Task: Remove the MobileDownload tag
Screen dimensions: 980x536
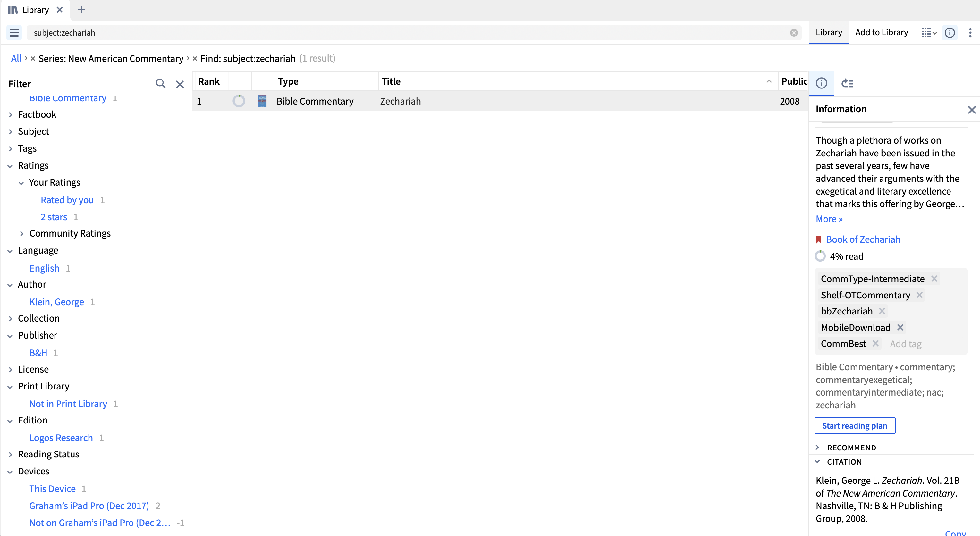Action: pos(900,327)
